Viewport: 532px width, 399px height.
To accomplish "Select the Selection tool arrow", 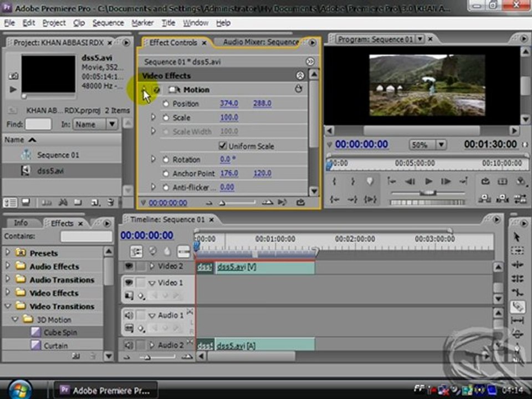I will pyautogui.click(x=516, y=237).
